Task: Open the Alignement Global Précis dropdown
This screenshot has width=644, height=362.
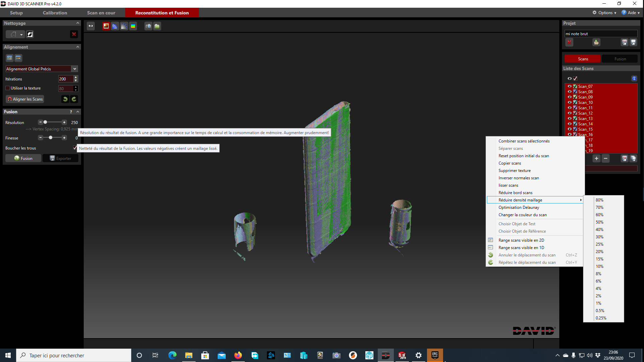Action: click(75, 69)
